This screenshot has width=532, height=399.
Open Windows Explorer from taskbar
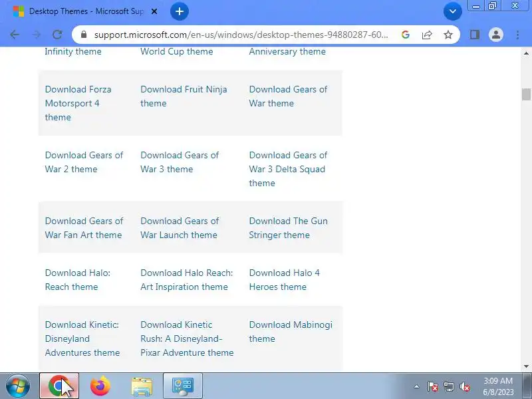pos(142,386)
